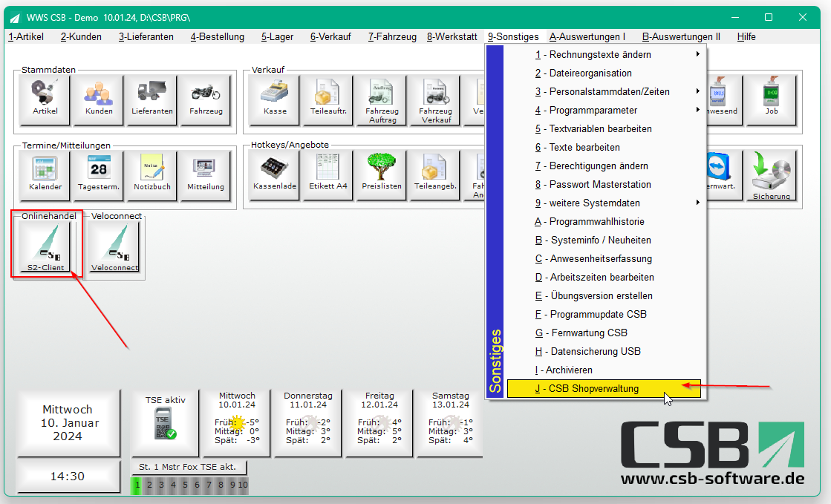The image size is (831, 504).
Task: Open the Artikel master data icon
Action: pos(45,99)
